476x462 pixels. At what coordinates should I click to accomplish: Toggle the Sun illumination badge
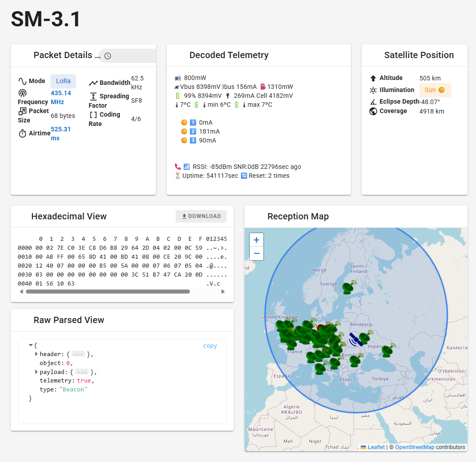(x=435, y=90)
